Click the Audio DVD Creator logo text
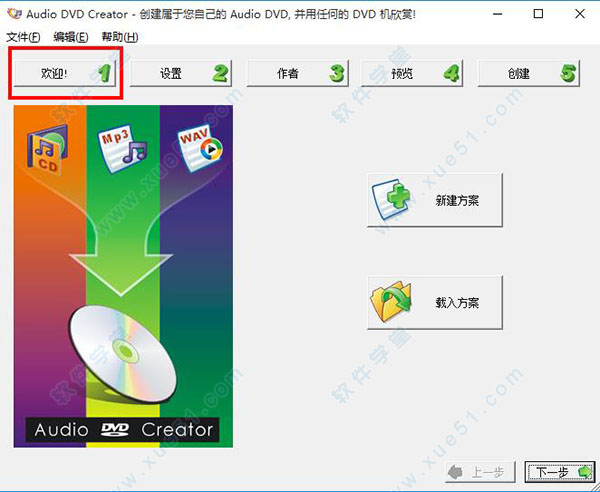This screenshot has width=600, height=492. [x=123, y=430]
